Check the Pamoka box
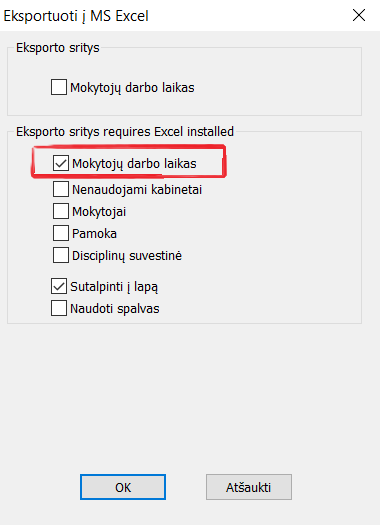 (61, 233)
